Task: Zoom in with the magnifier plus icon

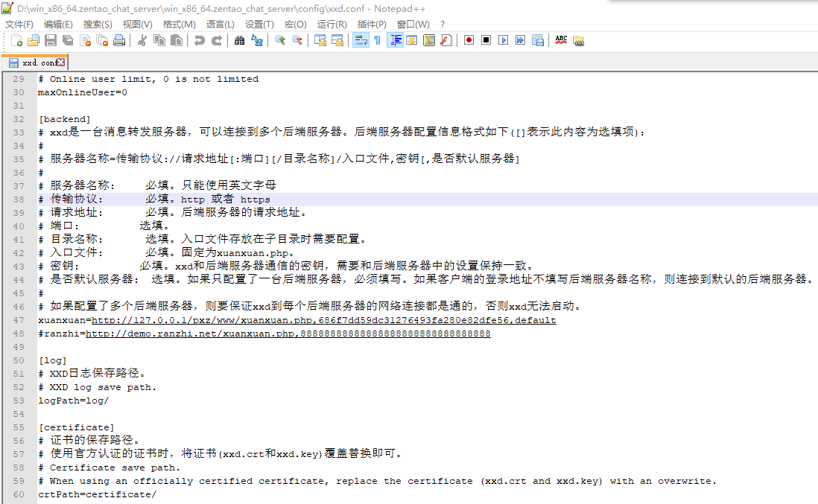Action: pyautogui.click(x=279, y=41)
